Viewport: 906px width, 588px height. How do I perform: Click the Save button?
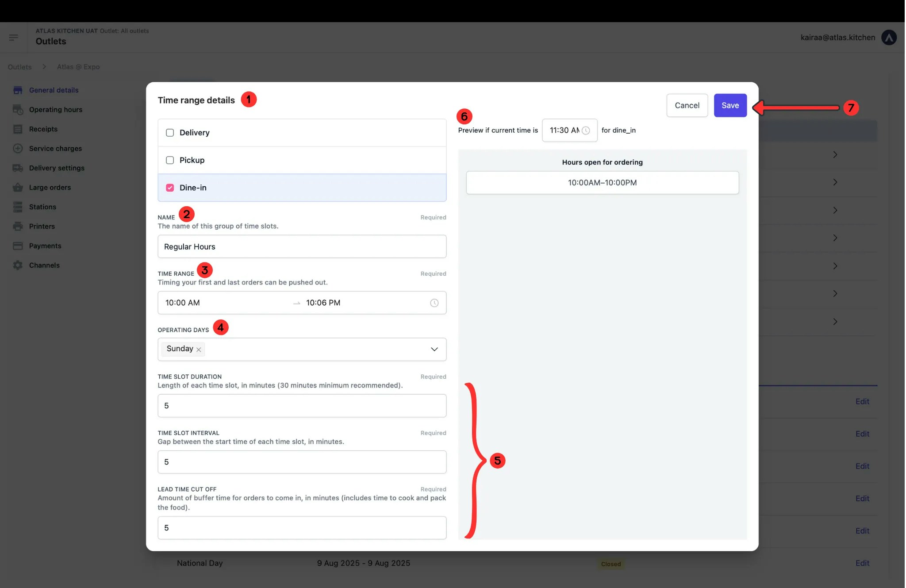click(730, 105)
